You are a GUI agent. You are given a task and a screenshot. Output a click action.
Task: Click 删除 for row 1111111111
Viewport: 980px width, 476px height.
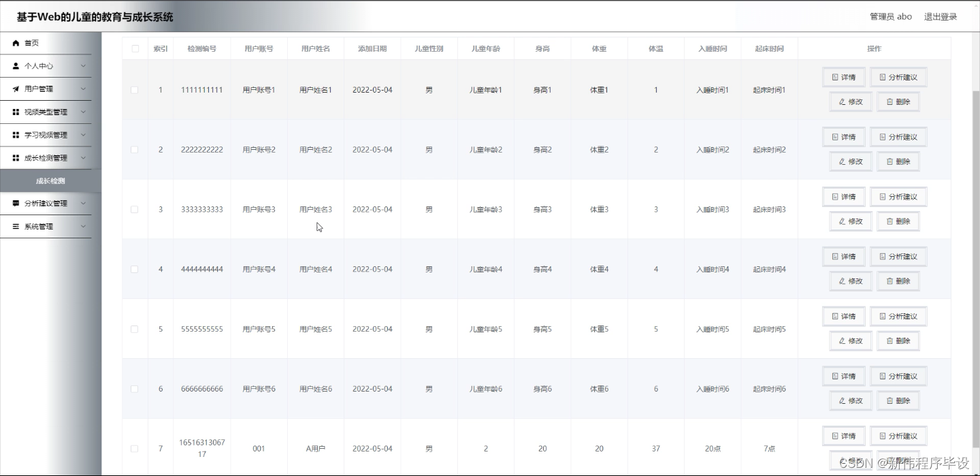(898, 102)
